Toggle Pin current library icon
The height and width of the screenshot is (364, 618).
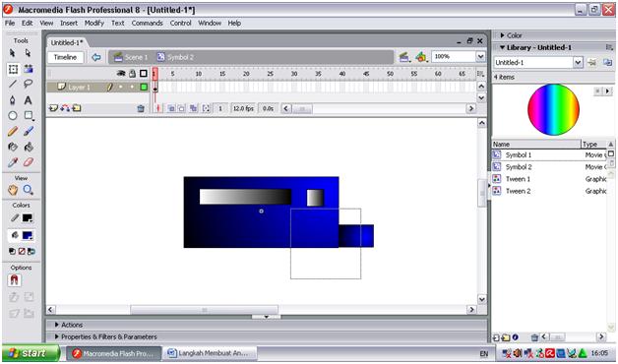point(591,62)
